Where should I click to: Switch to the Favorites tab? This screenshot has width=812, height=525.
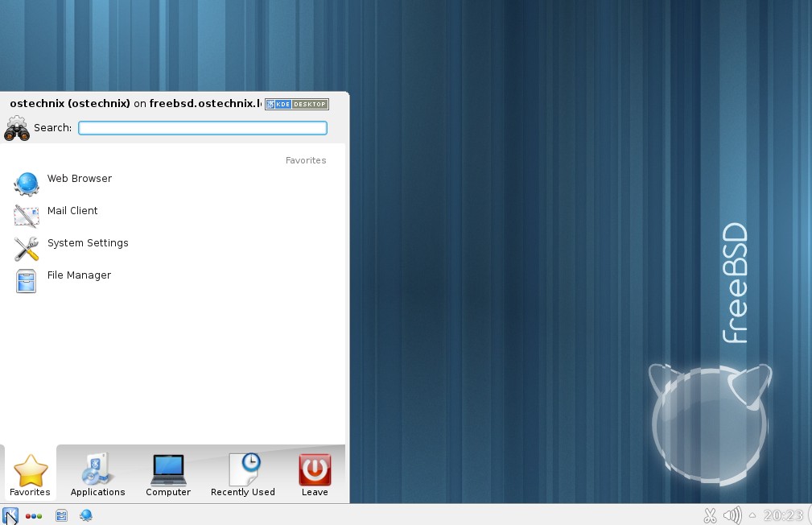(x=30, y=474)
